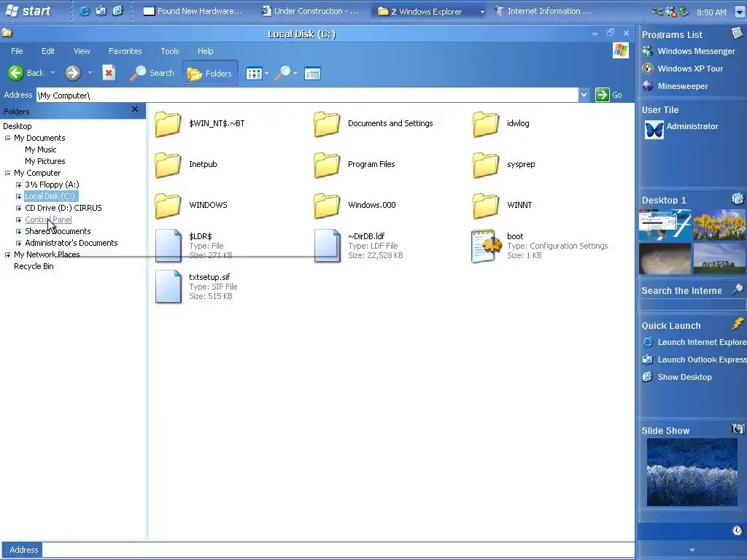Open the Search magnifier in toolbar
The image size is (747, 560).
click(x=152, y=73)
